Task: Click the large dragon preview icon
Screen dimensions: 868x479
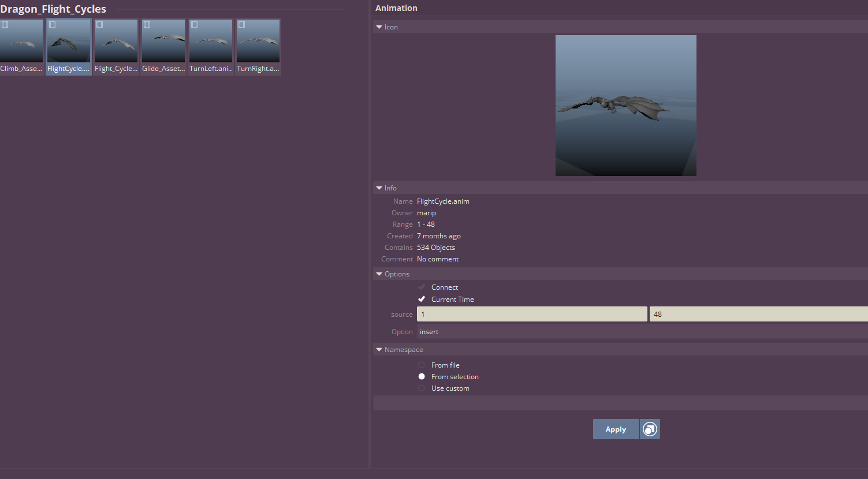Action: [626, 106]
